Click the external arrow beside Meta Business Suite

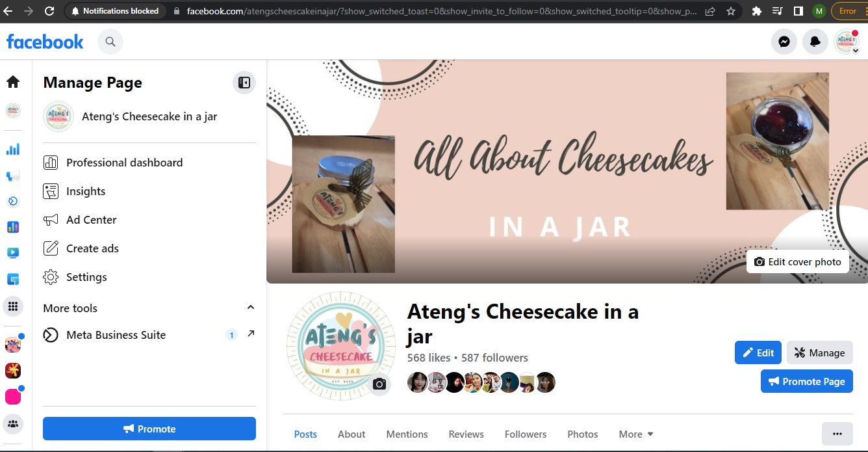251,334
